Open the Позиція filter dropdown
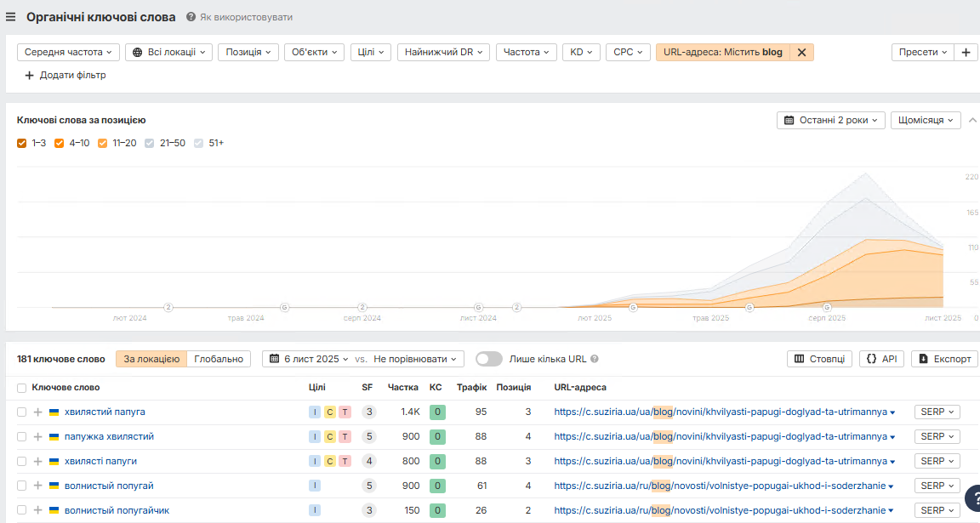The width and height of the screenshot is (980, 523). point(248,53)
